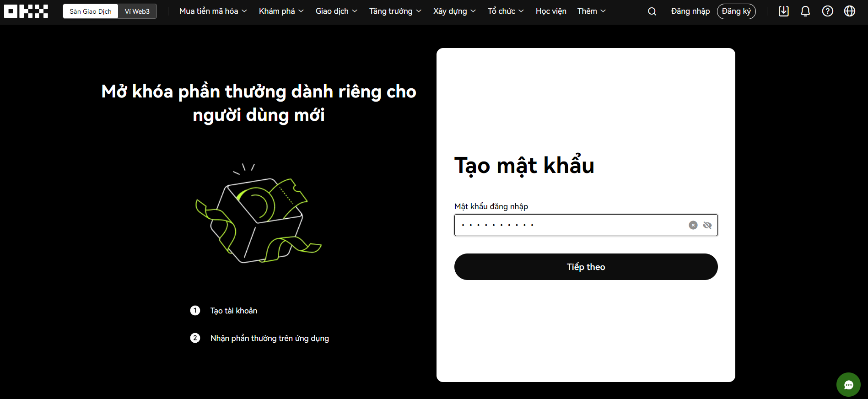Expand the Khám phá dropdown
868x399 pixels.
click(281, 11)
